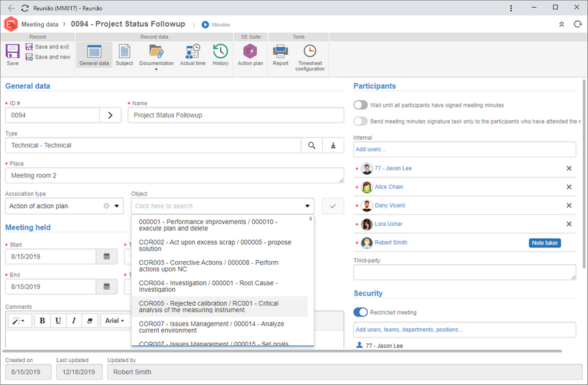Open the Start date calendar picker
Image resolution: width=588 pixels, height=385 pixels.
[107, 256]
